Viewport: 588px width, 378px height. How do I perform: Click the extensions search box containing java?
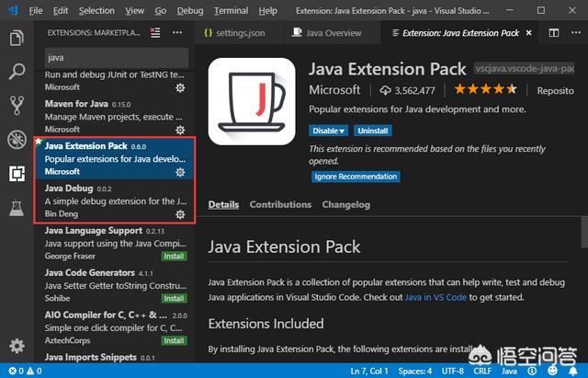[117, 57]
